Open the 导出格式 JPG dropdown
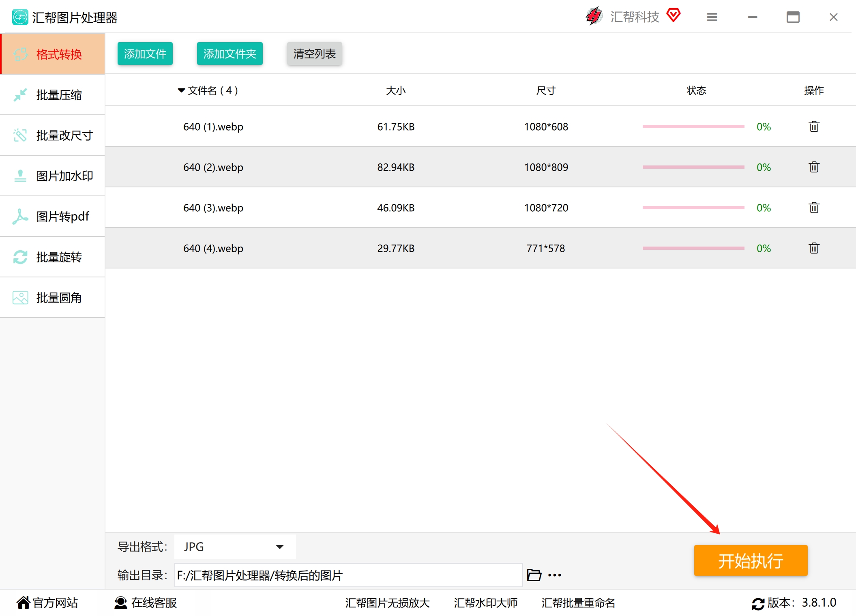The image size is (856, 616). coord(235,547)
